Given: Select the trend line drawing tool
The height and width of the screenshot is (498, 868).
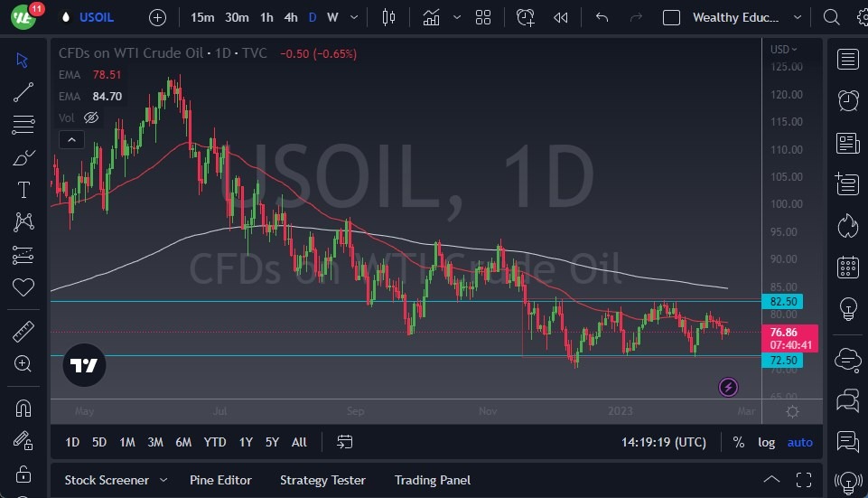Looking at the screenshot, I should 23,92.
